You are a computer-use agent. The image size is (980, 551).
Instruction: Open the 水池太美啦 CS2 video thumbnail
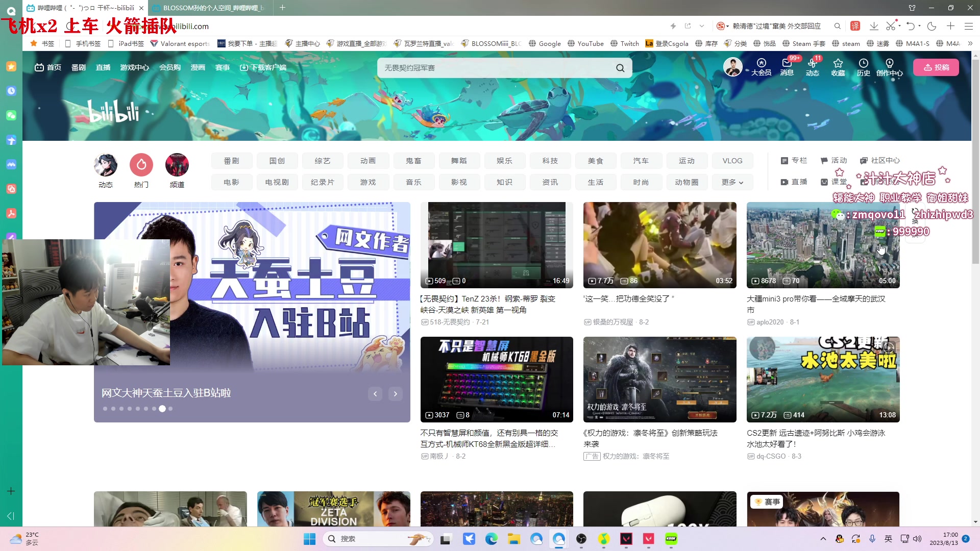click(x=823, y=380)
